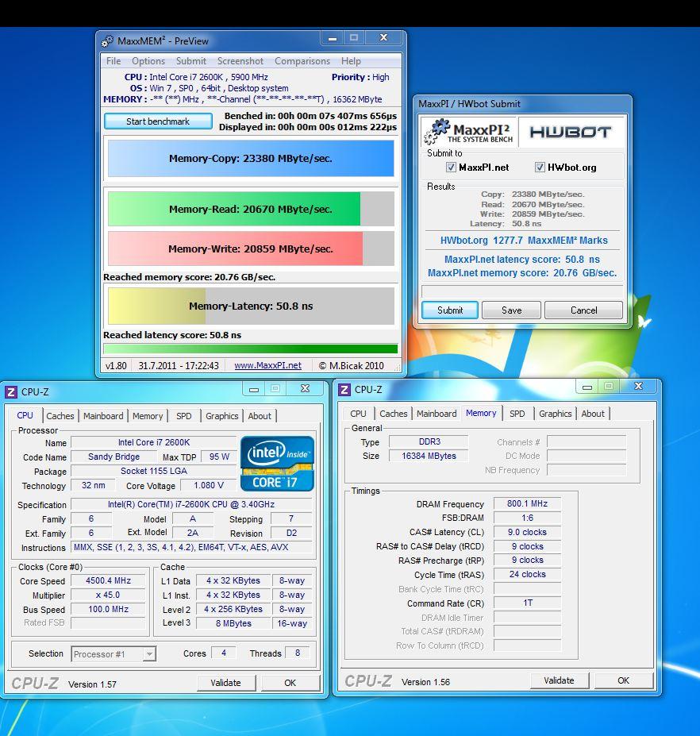The image size is (700, 736).
Task: Select Memory tab in left CPU-Z window
Action: 148,416
